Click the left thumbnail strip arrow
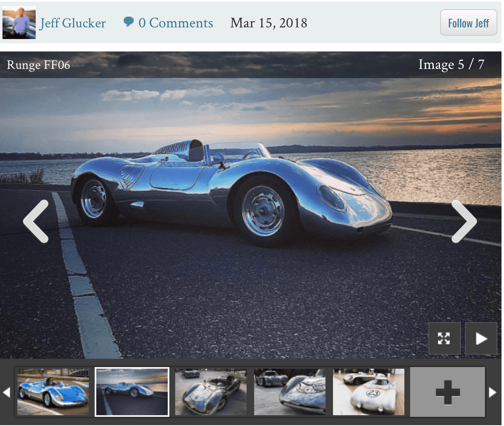Image resolution: width=504 pixels, height=426 pixels. coord(7,392)
